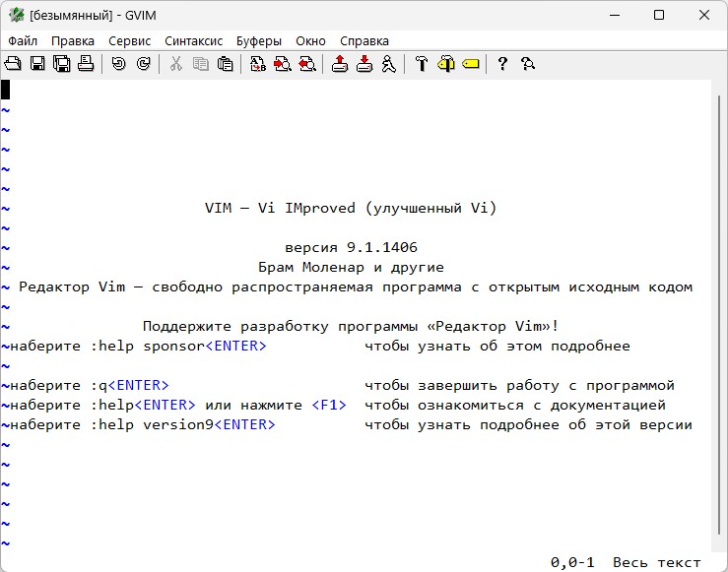Screen dimensions: 728x572
Task: Click the Find Previous icon
Action: [307, 64]
